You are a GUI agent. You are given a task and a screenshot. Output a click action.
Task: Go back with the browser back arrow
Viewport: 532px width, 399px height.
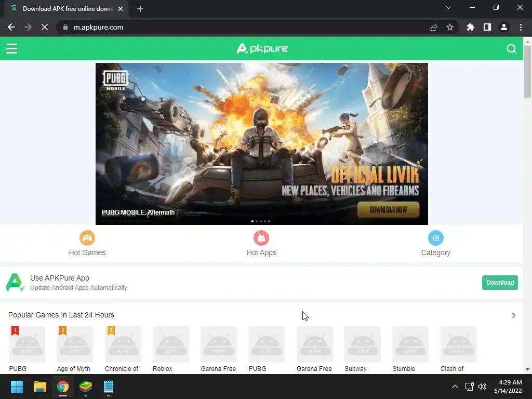click(x=11, y=27)
